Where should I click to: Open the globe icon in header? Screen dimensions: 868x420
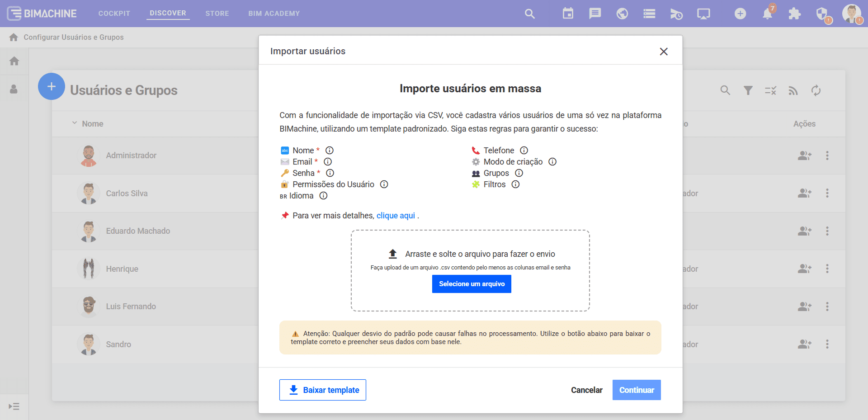click(622, 14)
